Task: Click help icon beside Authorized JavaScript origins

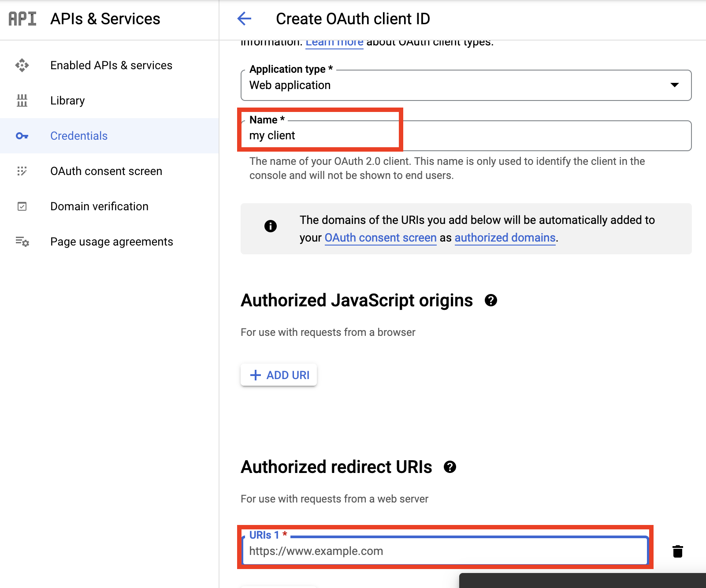Action: 491,301
